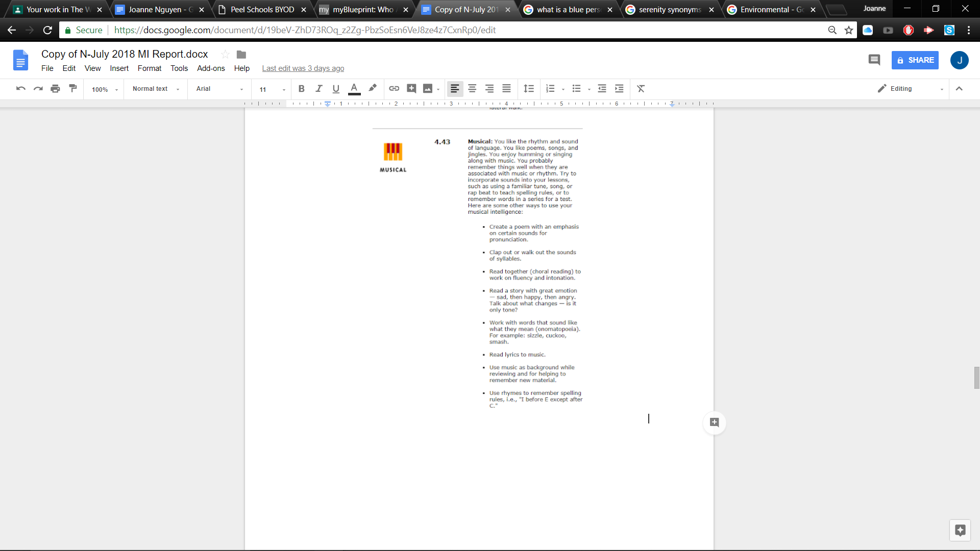Screen dimensions: 980x551
Task: Increase paragraph indent
Action: point(619,89)
